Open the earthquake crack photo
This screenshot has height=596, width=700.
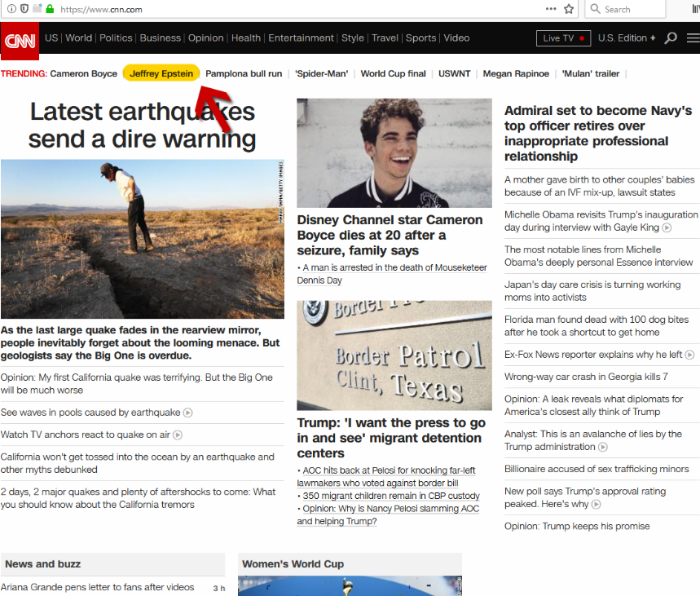143,239
